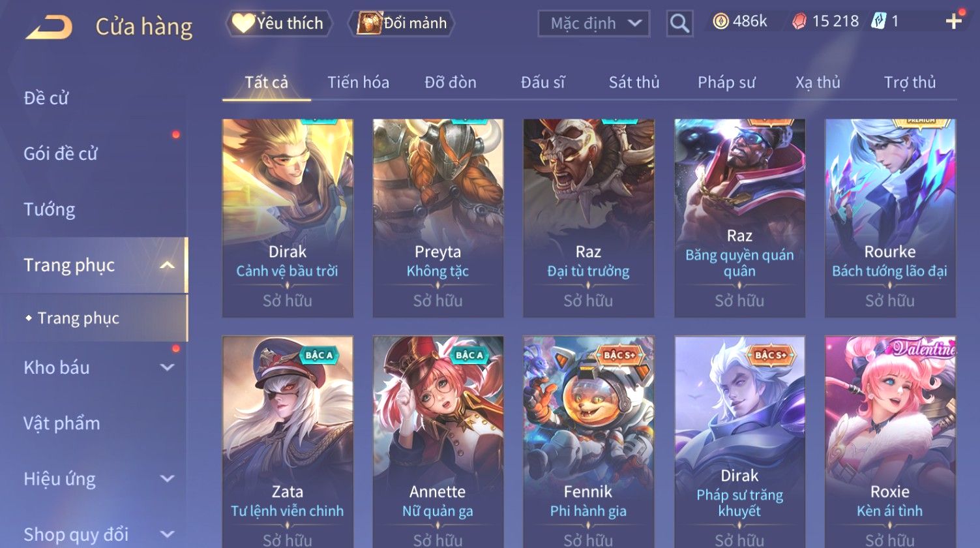Open the search magnifier icon
The height and width of the screenshot is (548, 980).
(x=679, y=23)
